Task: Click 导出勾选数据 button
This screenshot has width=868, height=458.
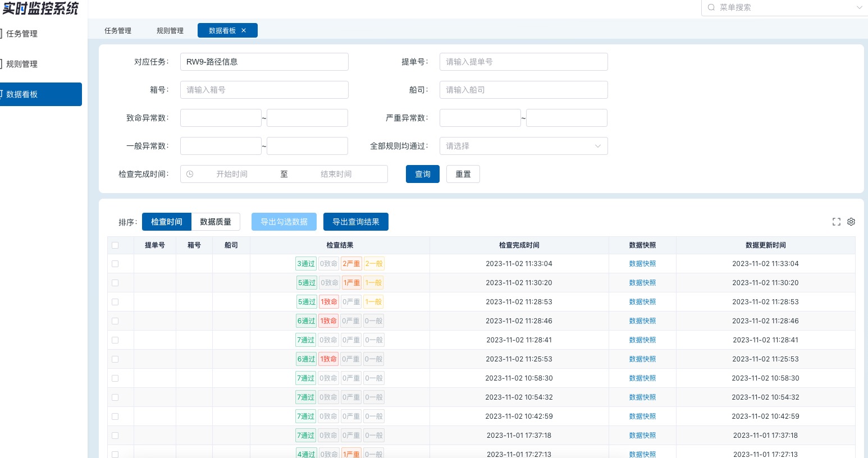Action: (x=284, y=222)
